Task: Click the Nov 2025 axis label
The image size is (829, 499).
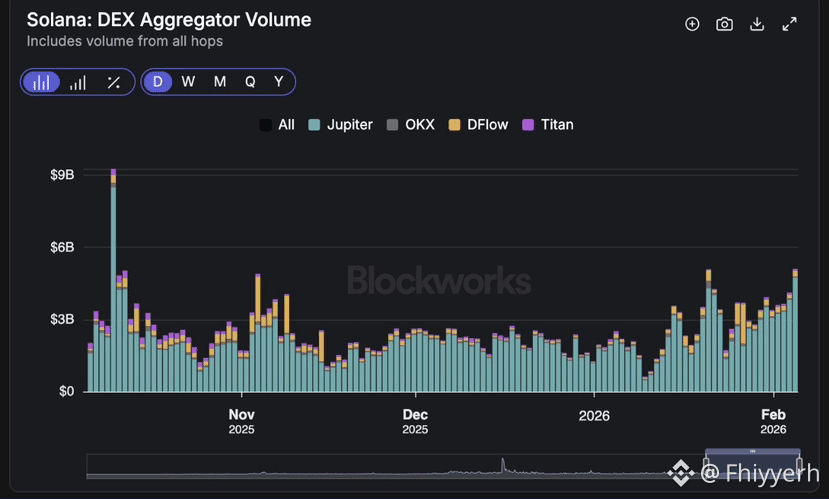Action: pos(242,421)
